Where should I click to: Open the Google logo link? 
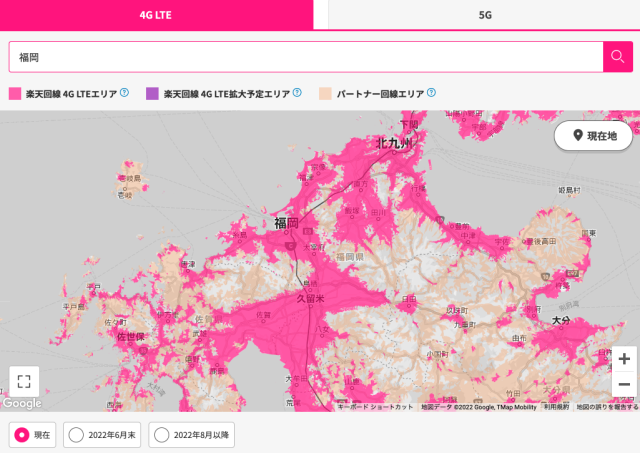tap(22, 403)
